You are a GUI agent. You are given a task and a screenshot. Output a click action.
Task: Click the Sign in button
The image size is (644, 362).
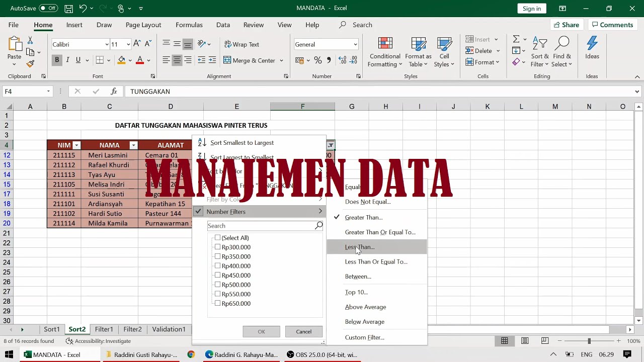click(532, 9)
